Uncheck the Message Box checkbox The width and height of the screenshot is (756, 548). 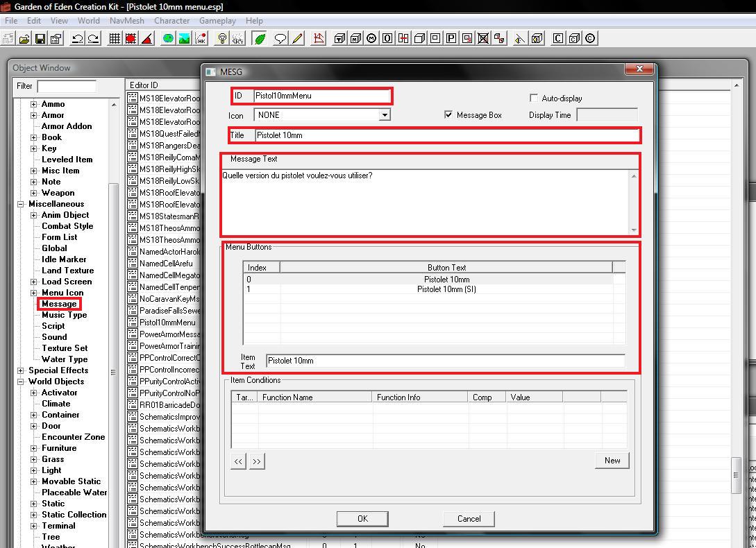(x=448, y=114)
